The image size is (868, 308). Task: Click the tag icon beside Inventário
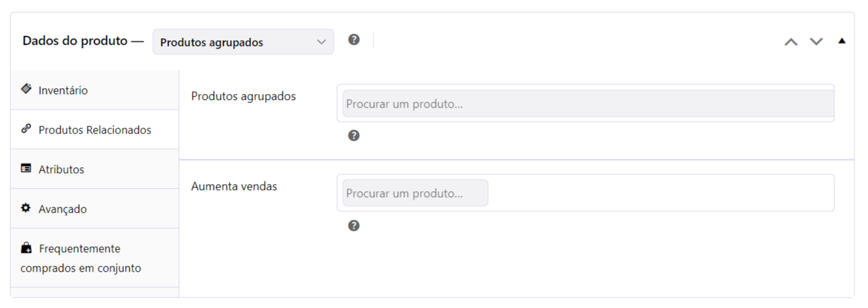pos(27,89)
